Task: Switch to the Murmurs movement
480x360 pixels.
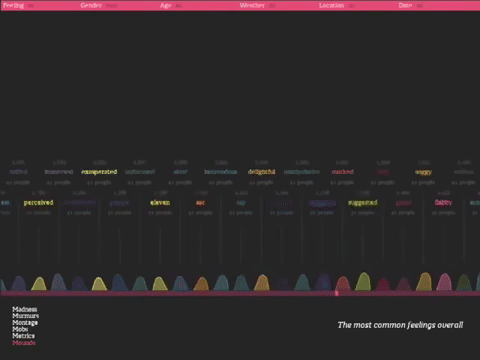Action: pyautogui.click(x=26, y=316)
